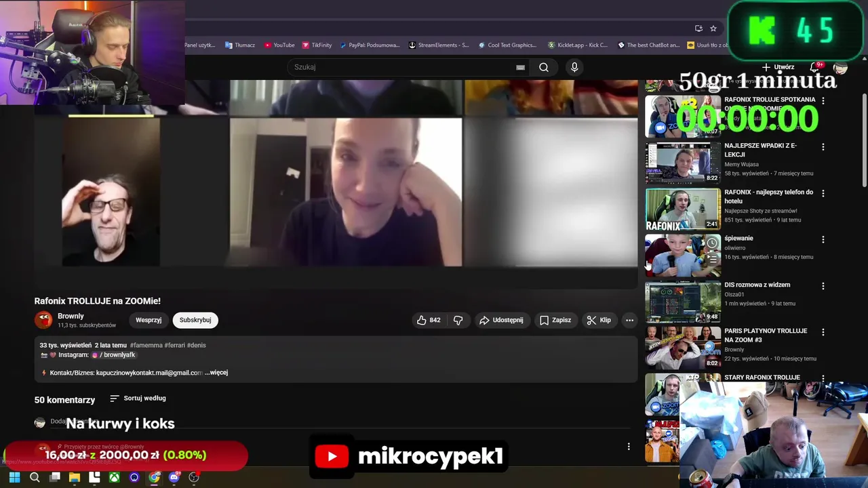Image resolution: width=868 pixels, height=488 pixels.
Task: Open the Windows Start menu
Action: 14,477
